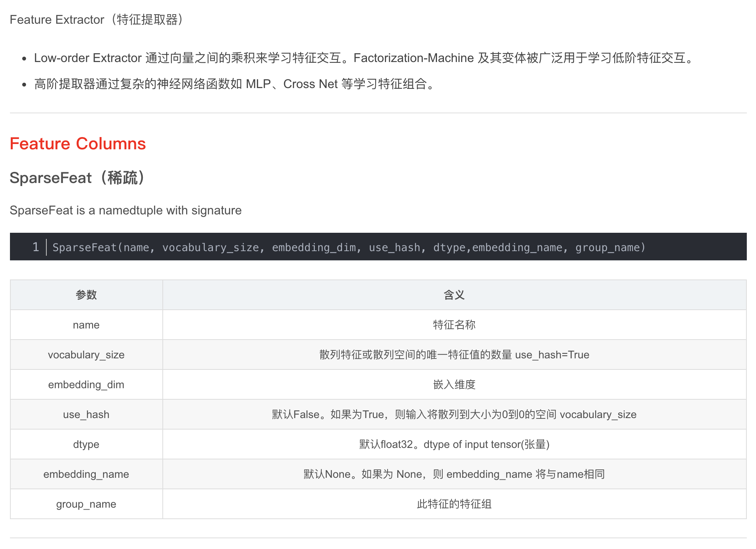
Task: Click the 参数 table header
Action: (x=86, y=295)
